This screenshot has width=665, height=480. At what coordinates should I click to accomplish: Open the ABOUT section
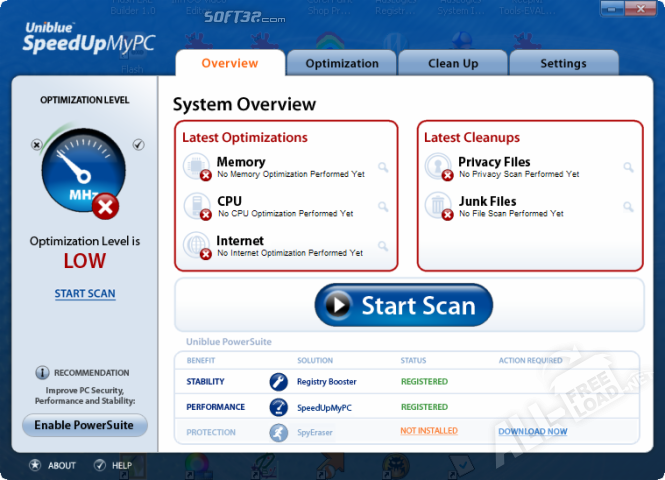(x=53, y=465)
